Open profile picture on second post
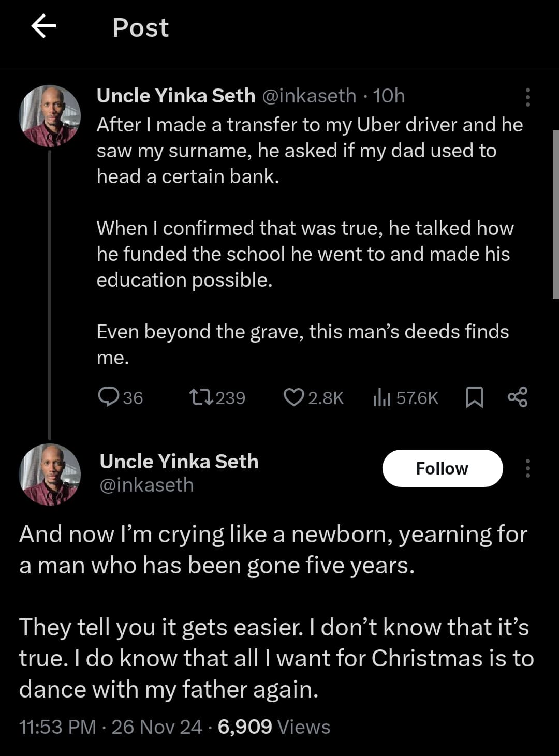This screenshot has width=559, height=756. tap(50, 474)
